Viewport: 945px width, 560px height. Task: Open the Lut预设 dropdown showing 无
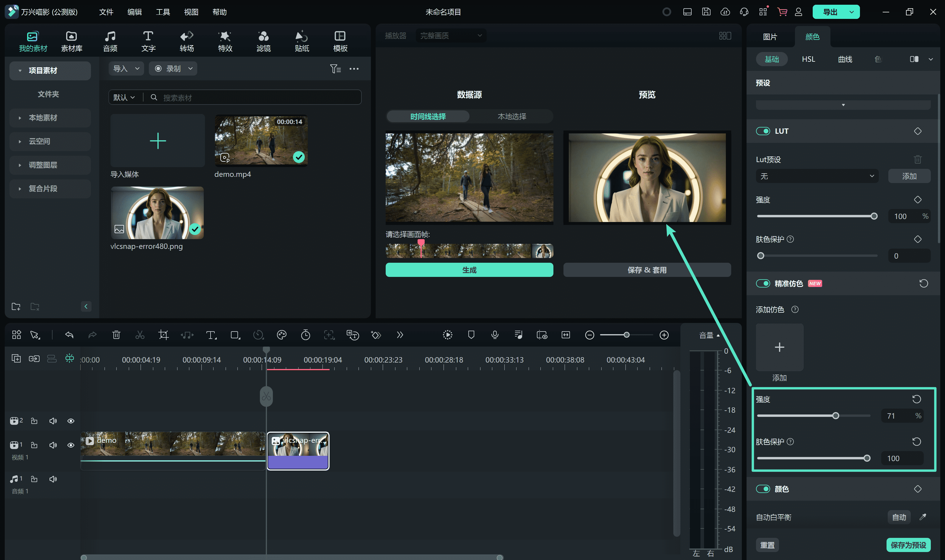(817, 176)
